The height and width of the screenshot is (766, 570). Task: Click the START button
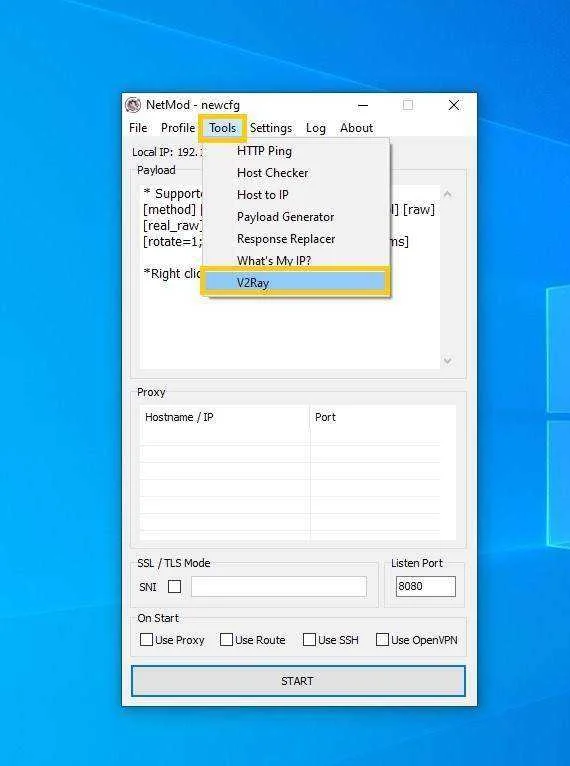298,681
